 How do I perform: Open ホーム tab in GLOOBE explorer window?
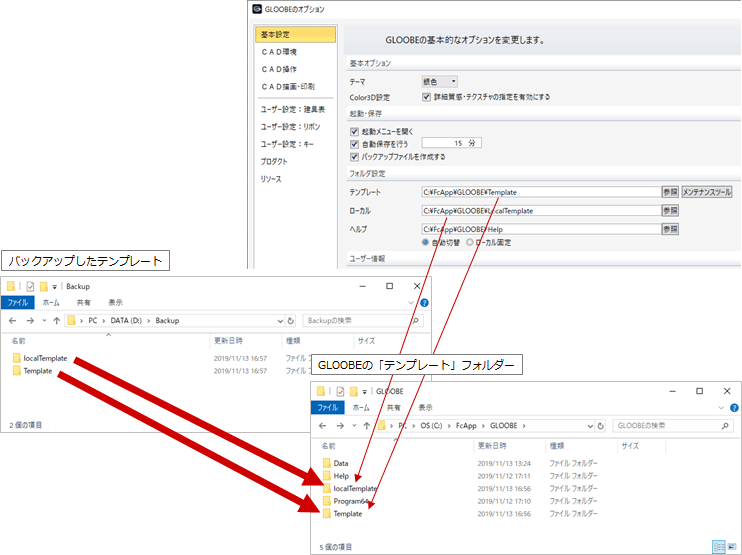tap(361, 407)
